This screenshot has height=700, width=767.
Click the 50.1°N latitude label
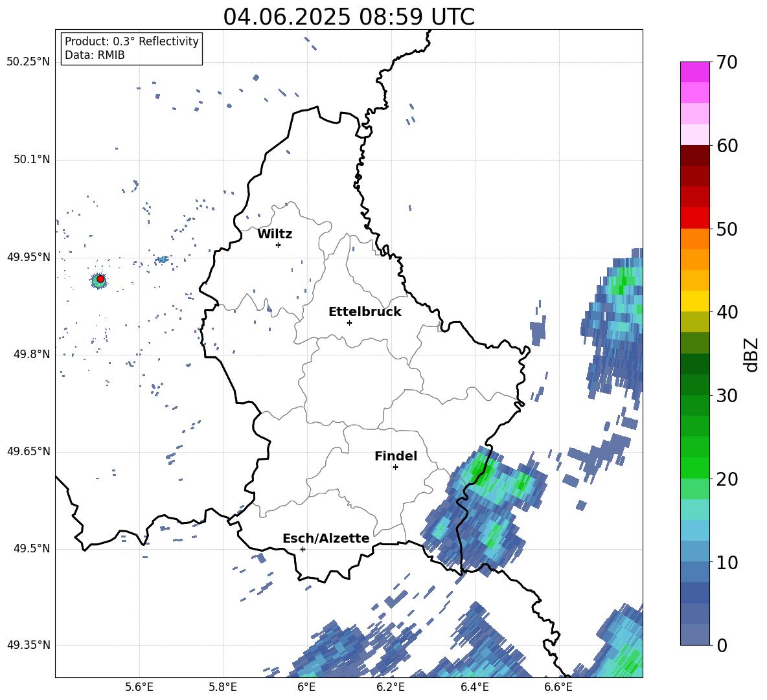[x=31, y=159]
